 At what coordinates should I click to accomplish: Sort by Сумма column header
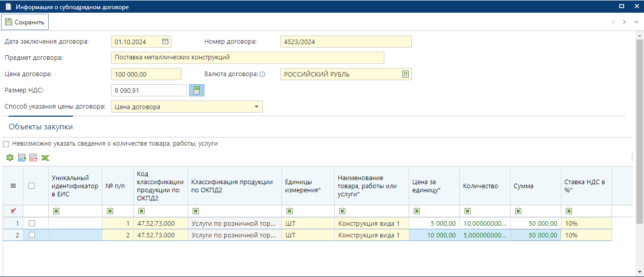coord(535,186)
